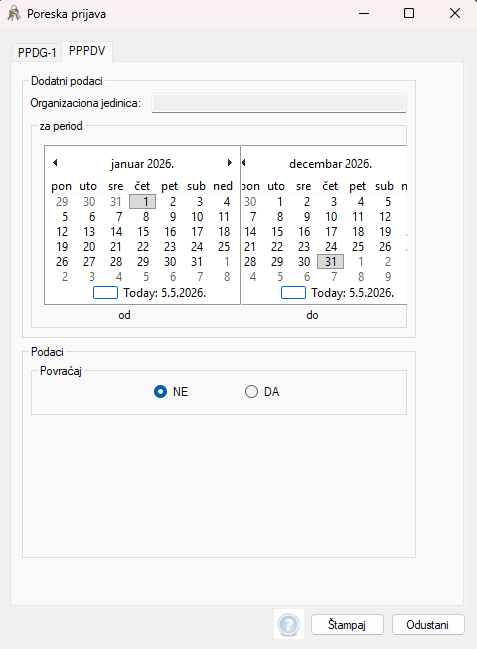
Task: Select the NE radio button
Action: pyautogui.click(x=160, y=392)
